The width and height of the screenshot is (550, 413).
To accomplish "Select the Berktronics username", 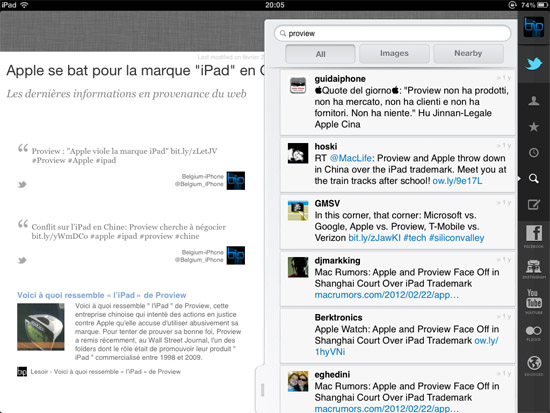I will click(338, 318).
